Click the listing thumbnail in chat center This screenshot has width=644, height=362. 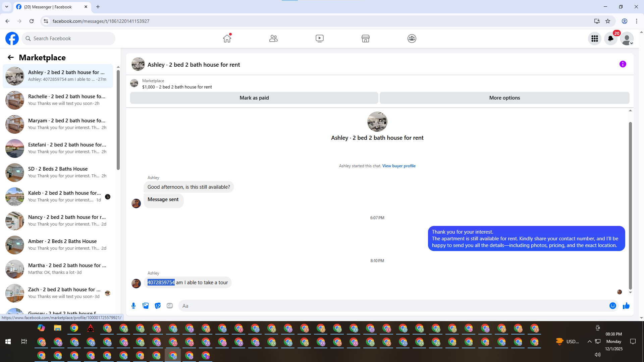click(377, 122)
